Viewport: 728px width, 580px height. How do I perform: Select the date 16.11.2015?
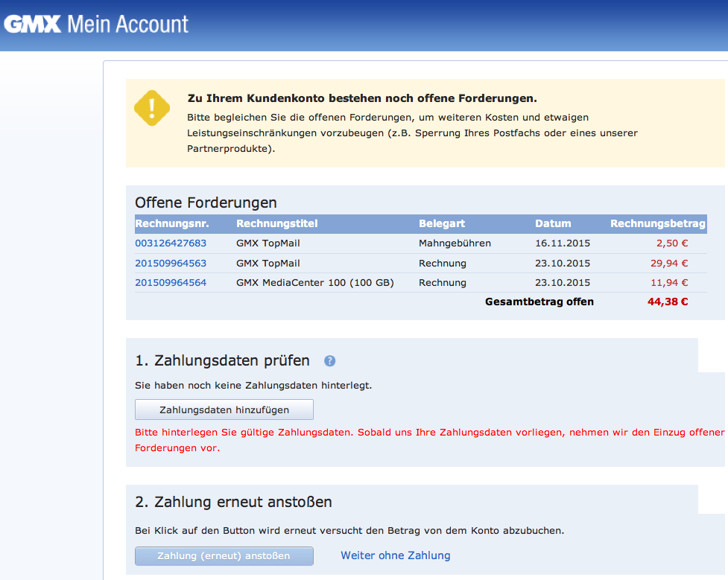563,243
